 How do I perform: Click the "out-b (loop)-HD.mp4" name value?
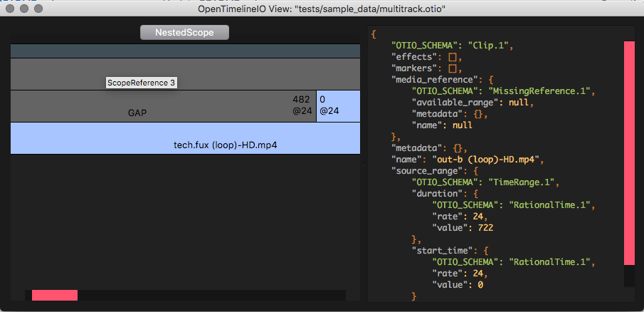point(485,160)
